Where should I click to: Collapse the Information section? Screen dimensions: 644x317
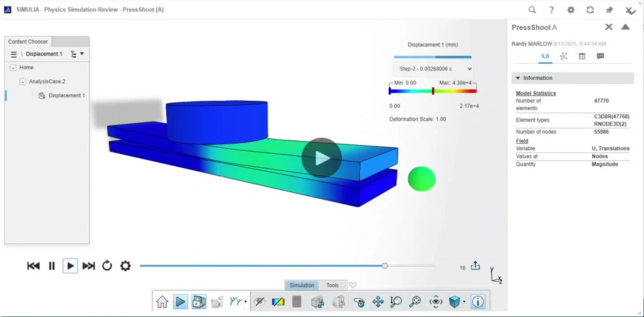(x=573, y=78)
